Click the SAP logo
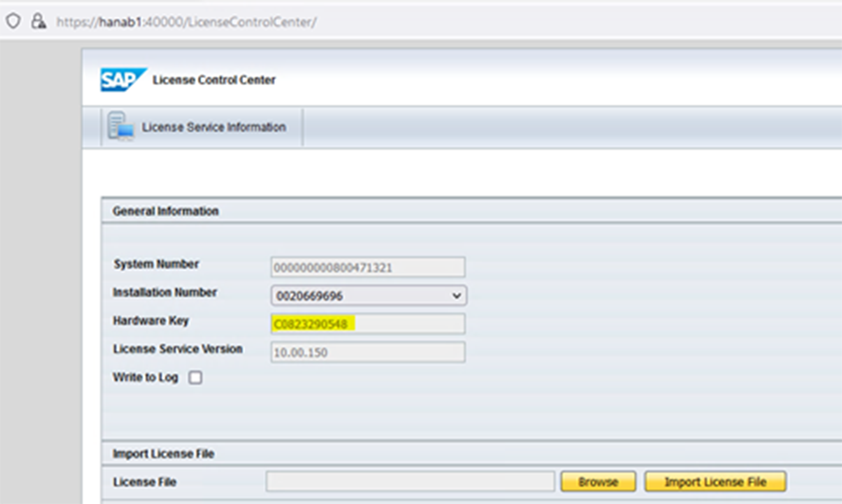The width and height of the screenshot is (842, 504). click(123, 78)
